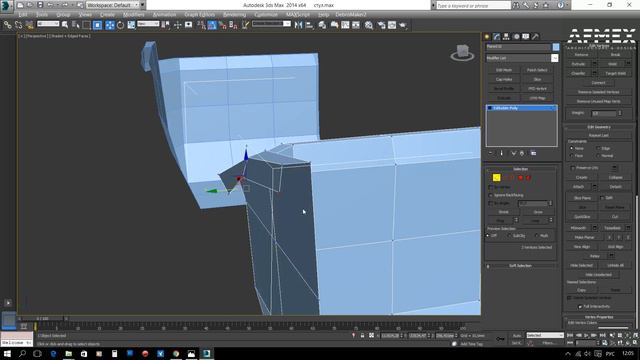Click the Make Planar button
This screenshot has width=640, height=360.
(584, 238)
